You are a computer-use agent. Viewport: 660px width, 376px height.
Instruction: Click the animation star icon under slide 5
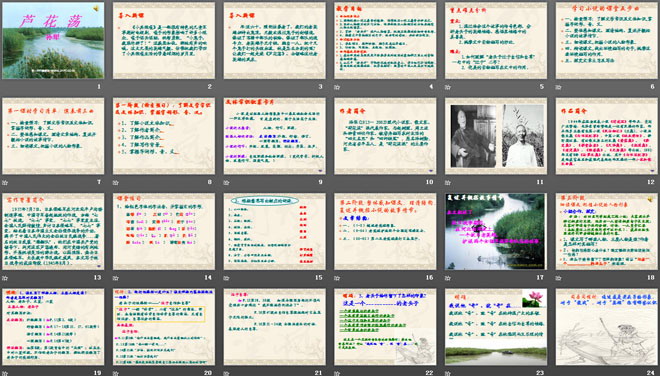448,87
